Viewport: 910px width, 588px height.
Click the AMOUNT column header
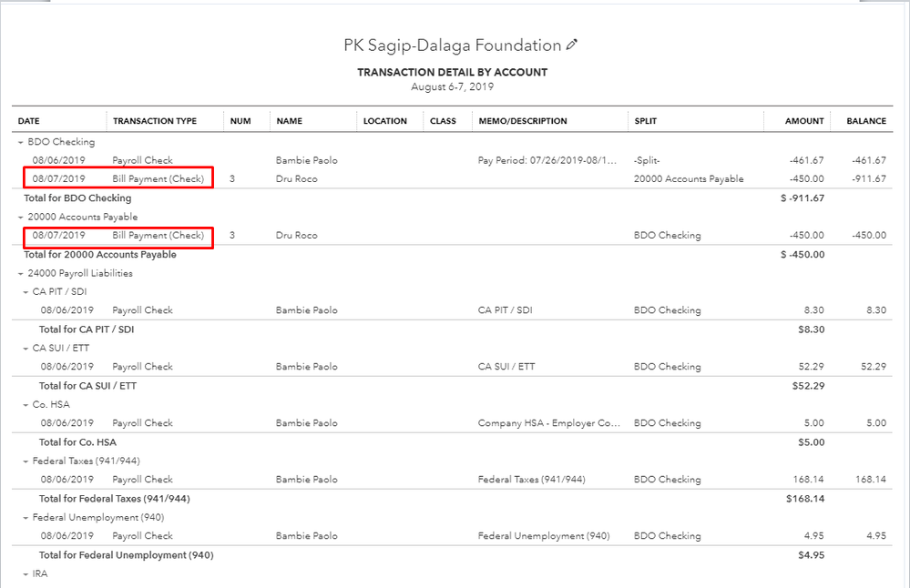coord(804,121)
